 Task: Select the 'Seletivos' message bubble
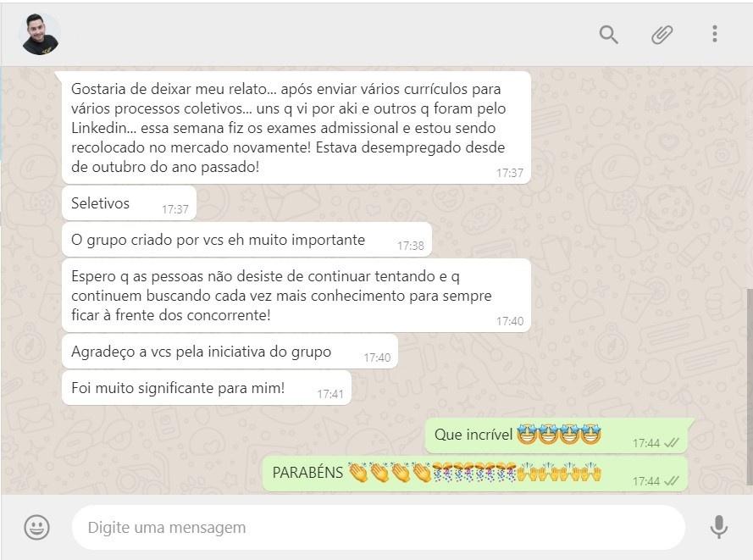(x=130, y=203)
